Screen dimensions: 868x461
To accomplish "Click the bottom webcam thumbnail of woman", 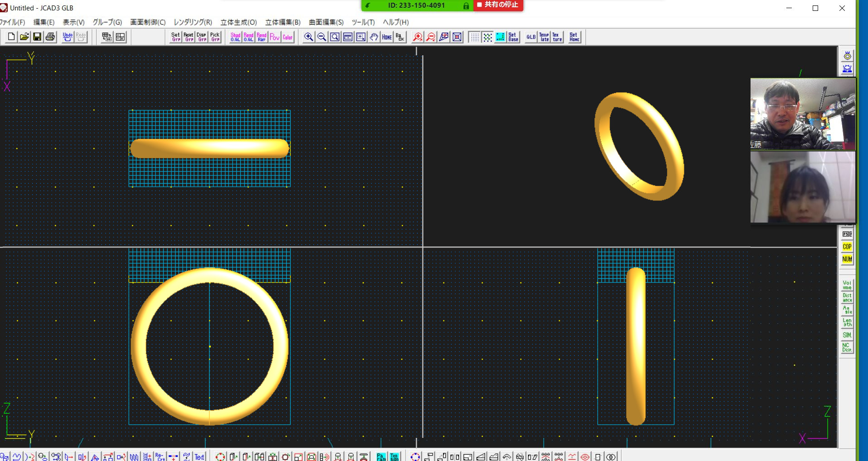I will pos(803,187).
